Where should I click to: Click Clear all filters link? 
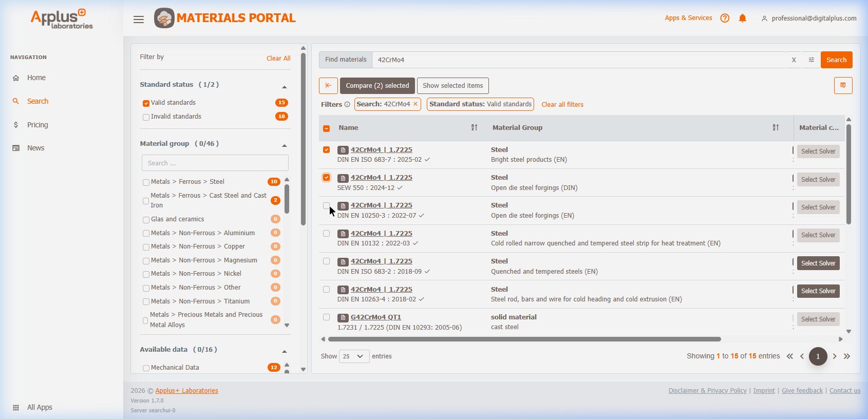click(x=562, y=105)
